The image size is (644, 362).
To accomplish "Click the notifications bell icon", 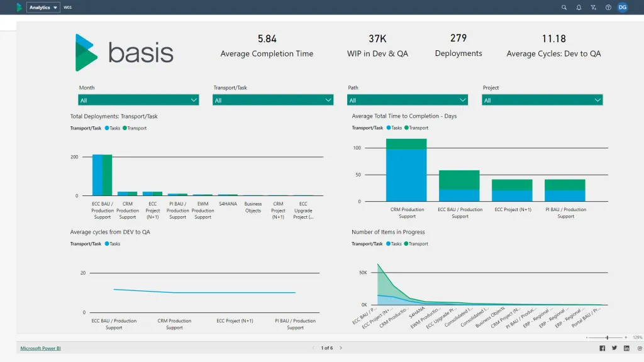I will point(579,7).
